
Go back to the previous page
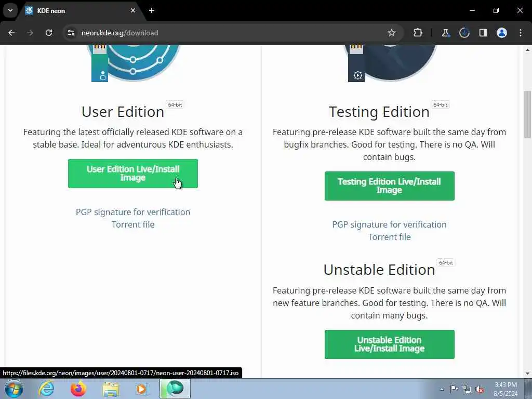tap(11, 33)
